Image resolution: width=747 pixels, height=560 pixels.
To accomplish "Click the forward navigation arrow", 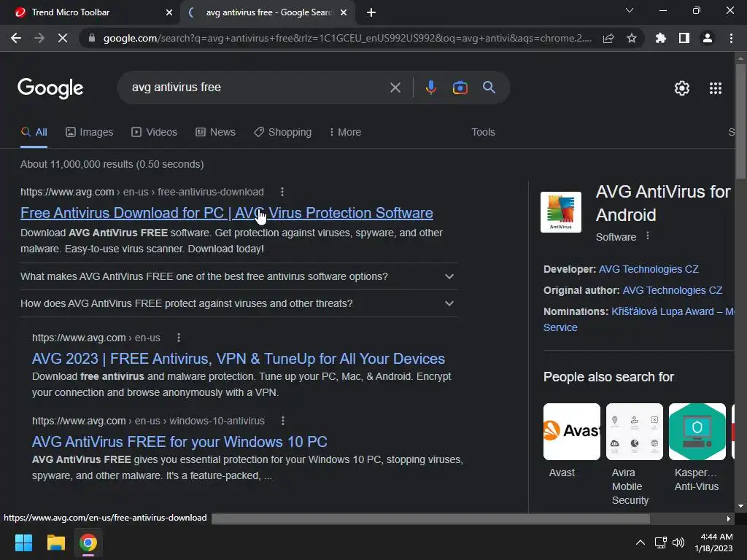I will tap(39, 38).
